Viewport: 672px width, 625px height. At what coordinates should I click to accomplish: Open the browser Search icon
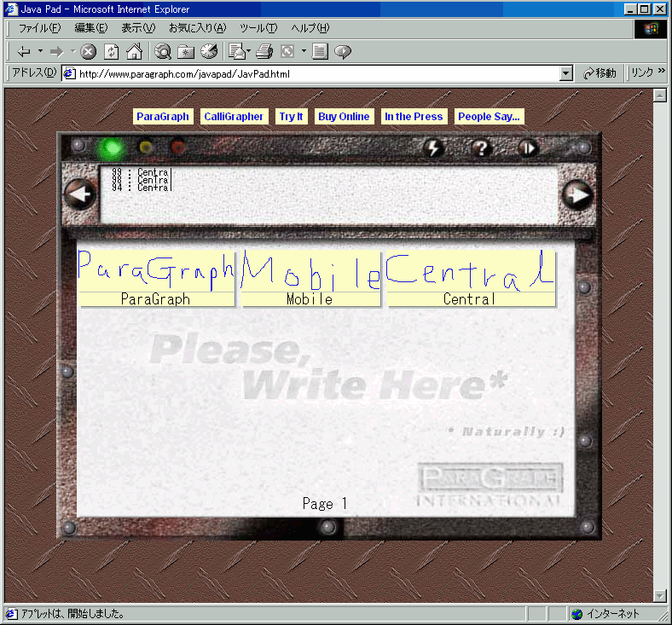[x=163, y=51]
